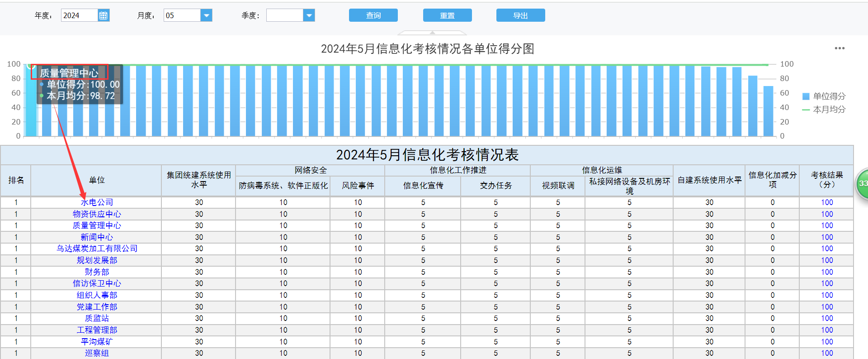This screenshot has width=868, height=359.
Task: Open the 信访保卫中心 unit link
Action: pyautogui.click(x=97, y=283)
